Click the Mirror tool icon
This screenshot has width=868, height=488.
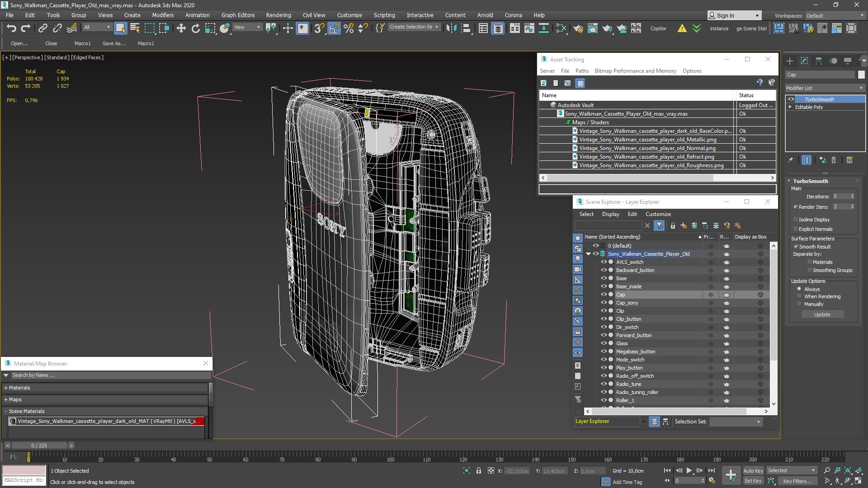pyautogui.click(x=451, y=28)
